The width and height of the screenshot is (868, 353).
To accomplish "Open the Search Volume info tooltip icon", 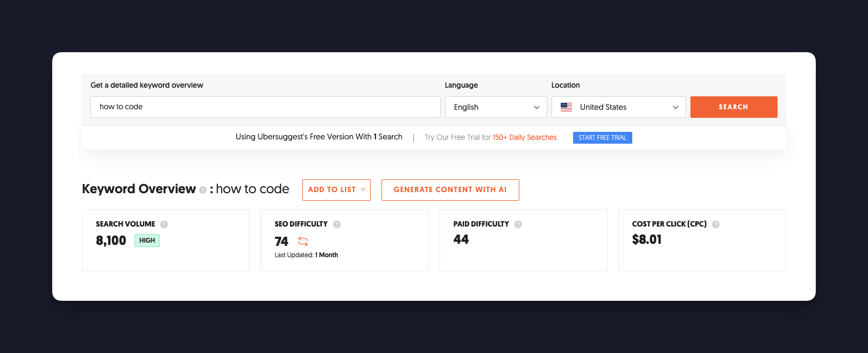I will [164, 224].
